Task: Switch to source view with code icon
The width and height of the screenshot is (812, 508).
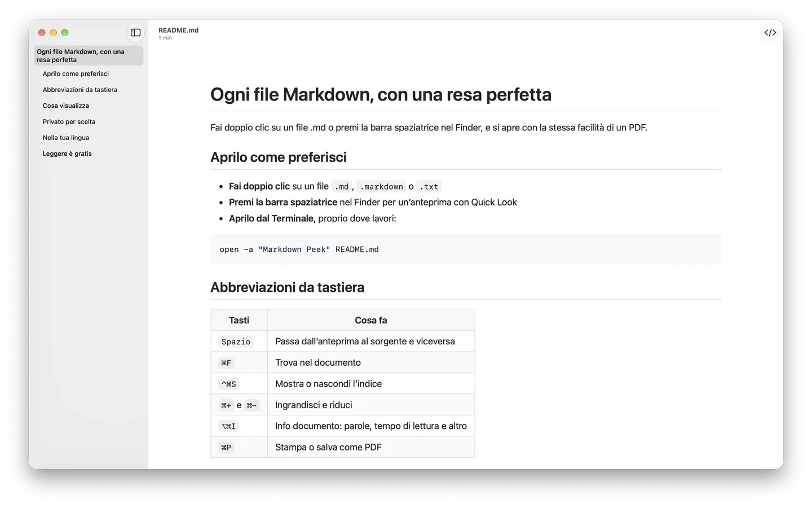Action: tap(770, 33)
